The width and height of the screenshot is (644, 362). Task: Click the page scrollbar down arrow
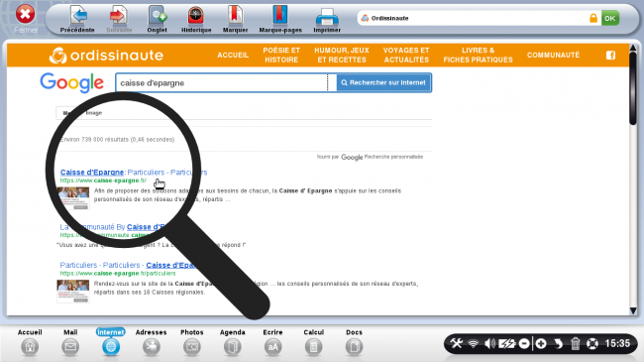click(x=633, y=310)
